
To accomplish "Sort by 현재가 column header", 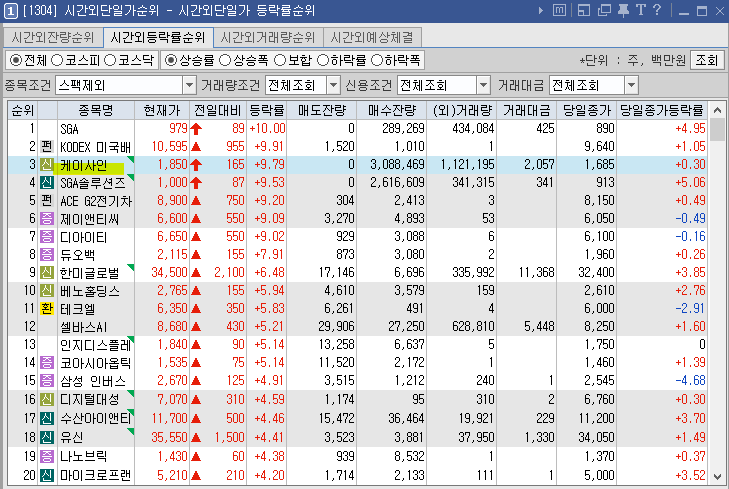I will click(x=162, y=110).
